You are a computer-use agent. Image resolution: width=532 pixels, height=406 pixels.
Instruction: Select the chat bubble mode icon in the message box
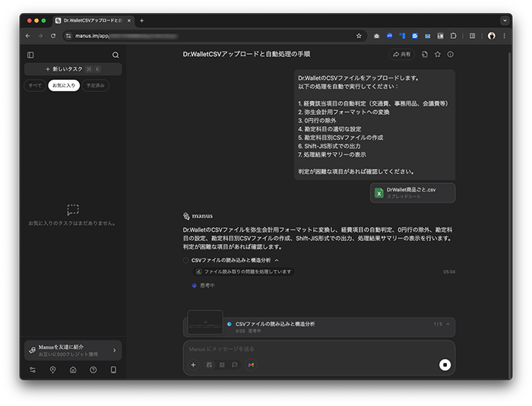click(234, 365)
